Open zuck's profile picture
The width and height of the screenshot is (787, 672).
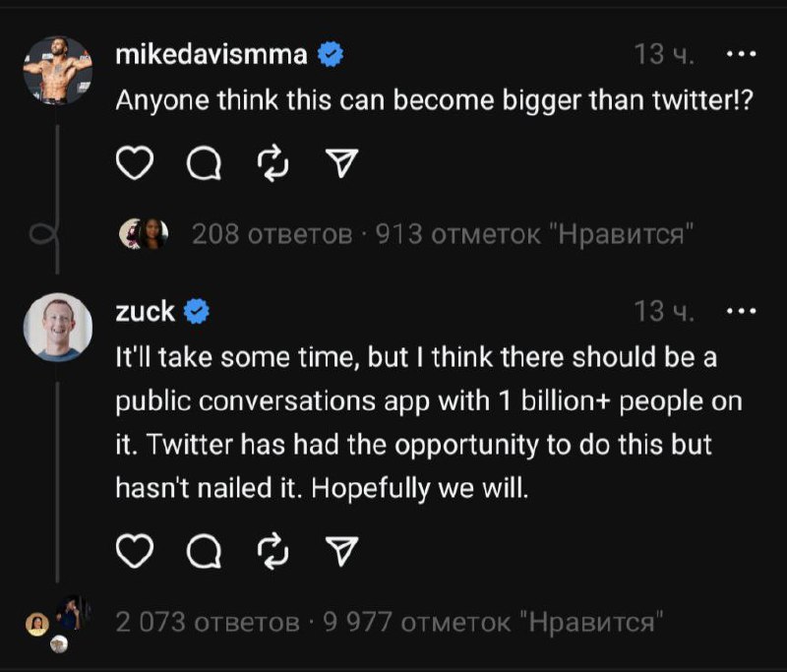coord(58,327)
